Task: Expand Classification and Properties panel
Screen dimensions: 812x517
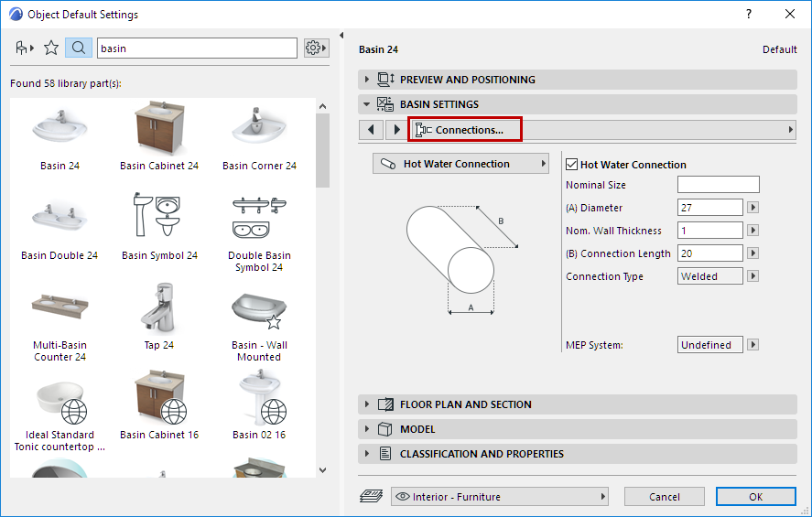Action: click(x=367, y=454)
